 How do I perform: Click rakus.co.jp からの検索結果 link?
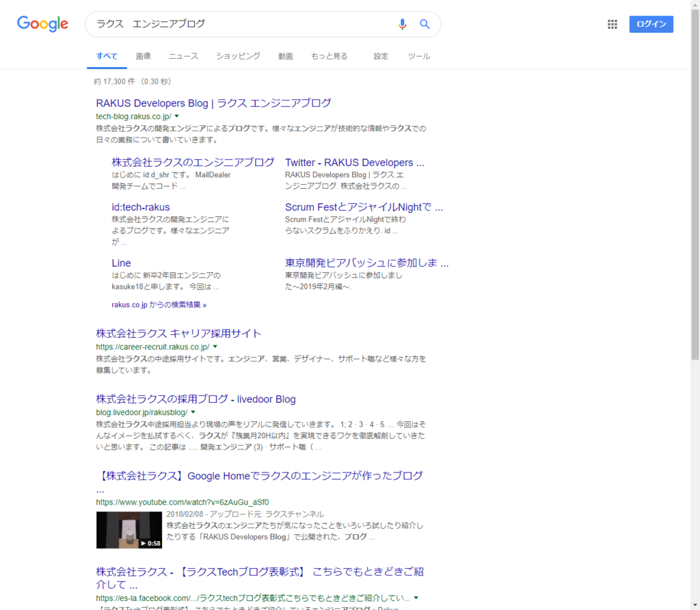pos(159,305)
